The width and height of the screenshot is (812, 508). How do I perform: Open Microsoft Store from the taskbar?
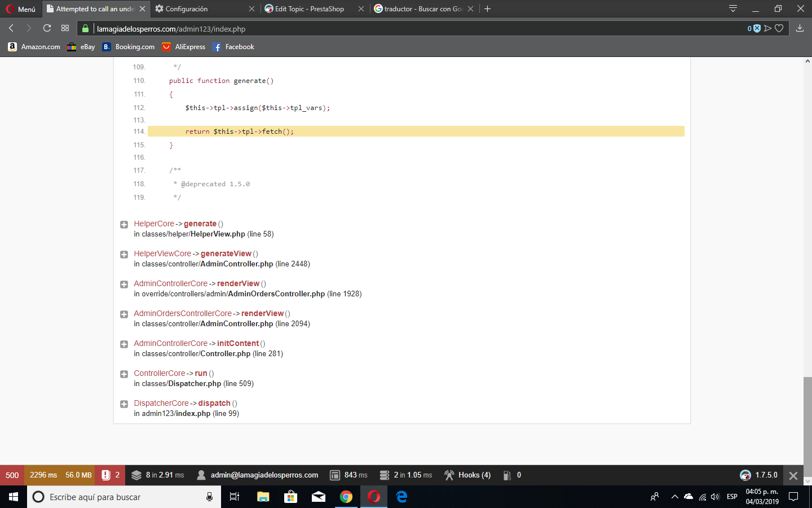[x=290, y=497]
